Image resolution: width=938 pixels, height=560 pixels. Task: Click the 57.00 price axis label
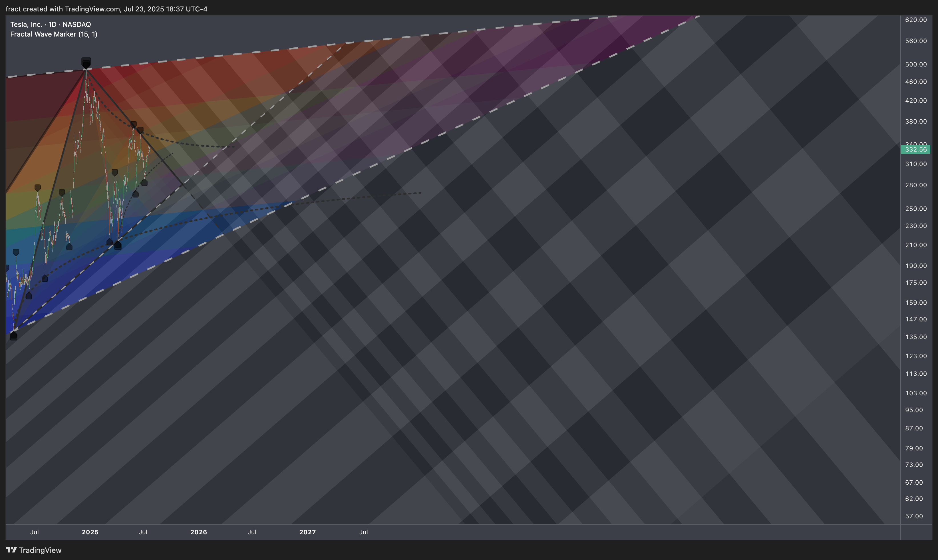[x=914, y=516]
